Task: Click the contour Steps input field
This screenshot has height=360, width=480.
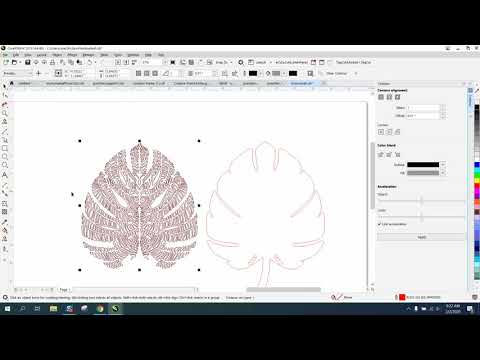Action: [x=423, y=108]
